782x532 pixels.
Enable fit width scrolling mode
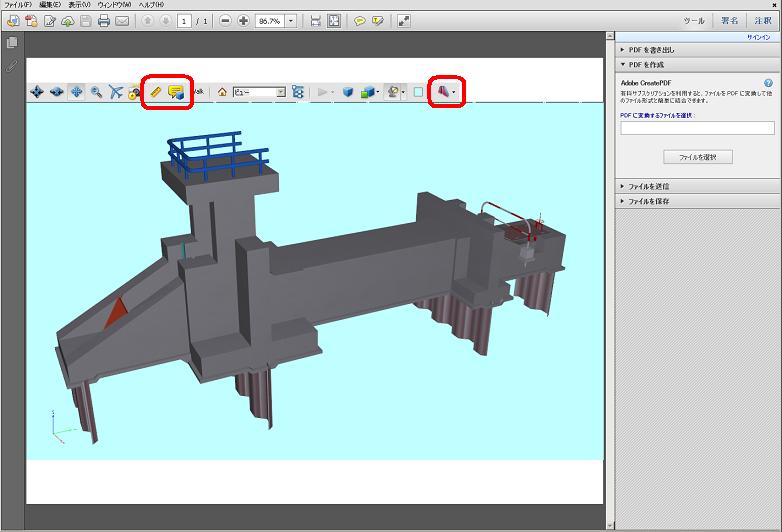coord(315,21)
